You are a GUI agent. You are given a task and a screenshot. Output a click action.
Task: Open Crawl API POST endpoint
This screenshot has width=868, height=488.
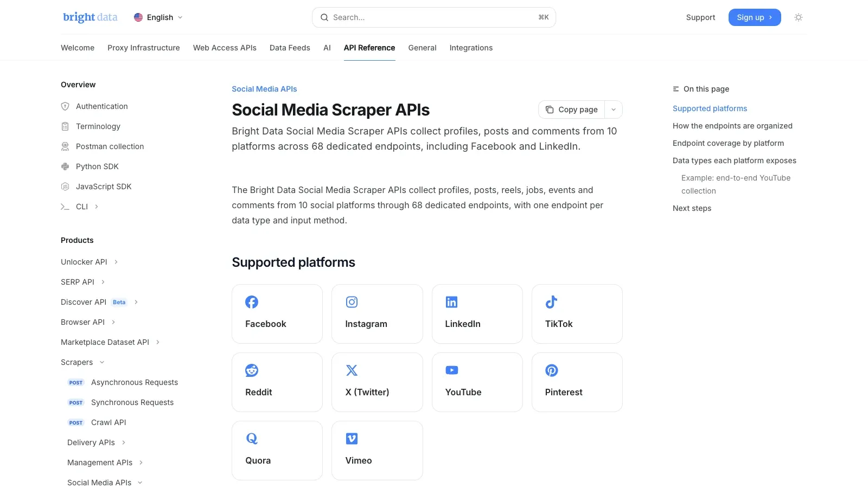point(97,422)
